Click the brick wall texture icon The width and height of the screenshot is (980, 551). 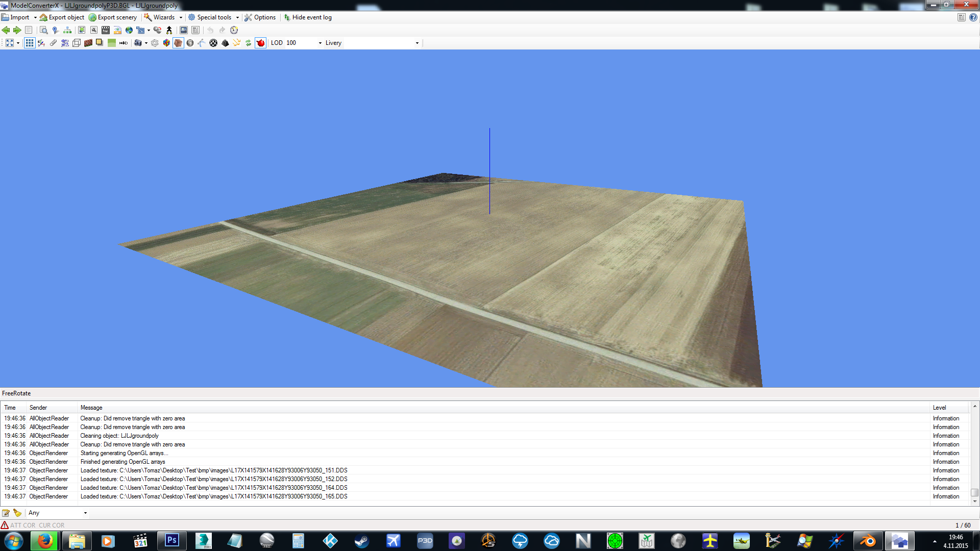pyautogui.click(x=88, y=43)
